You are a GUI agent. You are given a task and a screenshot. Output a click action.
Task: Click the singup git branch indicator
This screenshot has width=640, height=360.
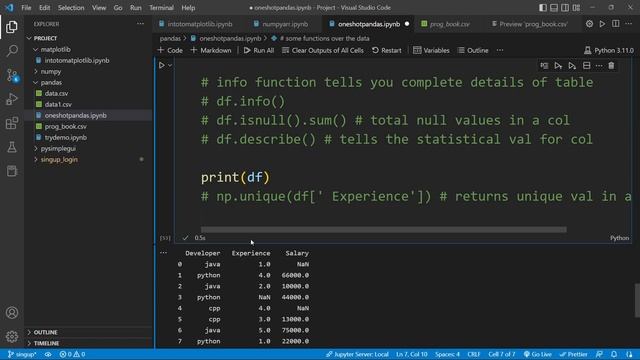tap(22, 354)
